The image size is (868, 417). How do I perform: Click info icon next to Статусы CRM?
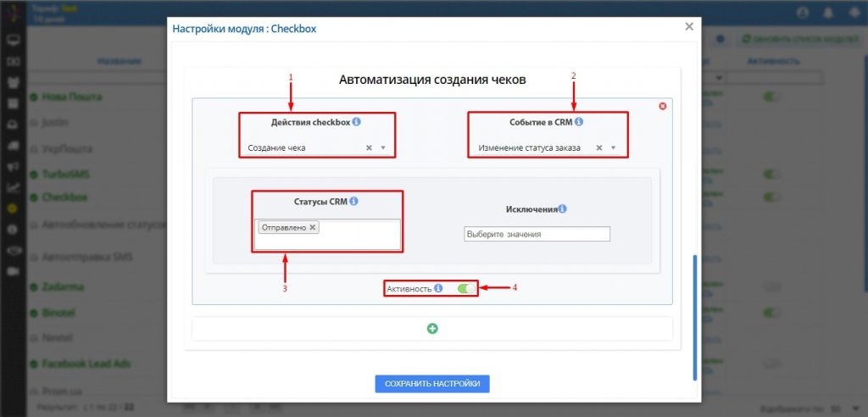click(353, 202)
